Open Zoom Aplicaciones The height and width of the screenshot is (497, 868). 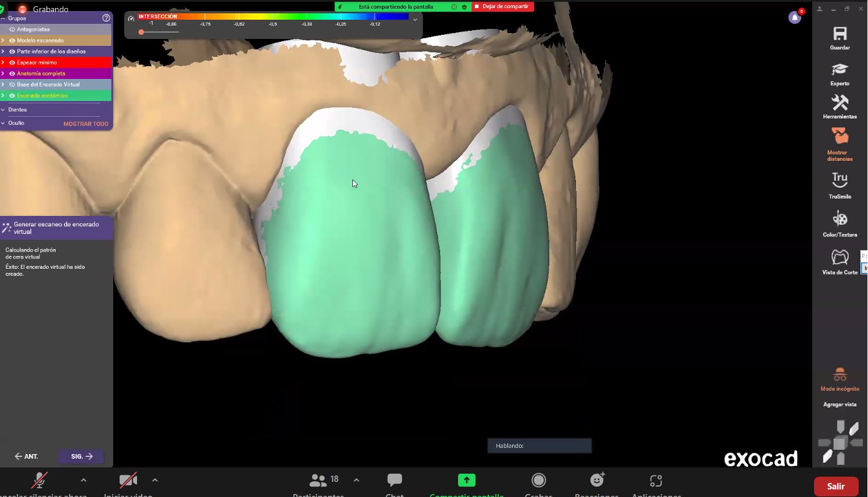[x=656, y=481]
